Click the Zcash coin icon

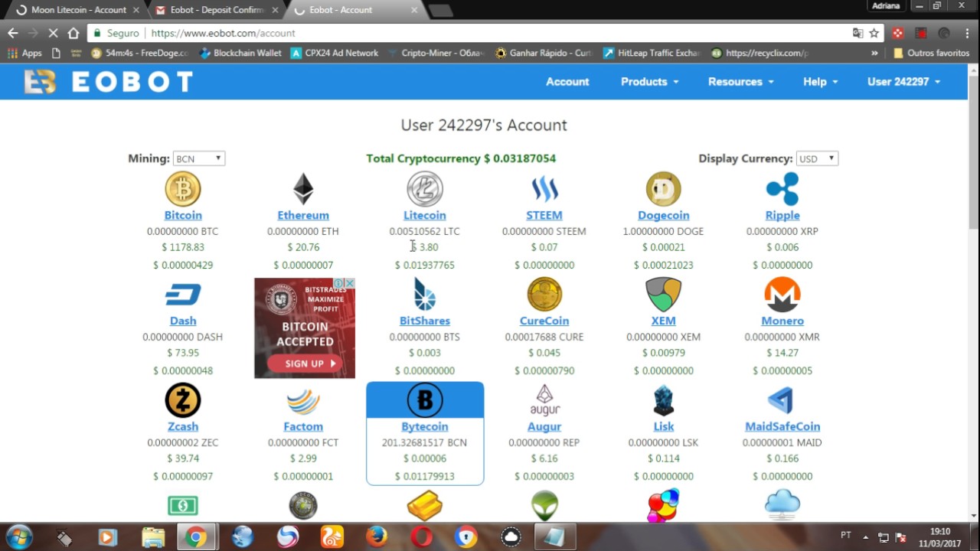(183, 400)
